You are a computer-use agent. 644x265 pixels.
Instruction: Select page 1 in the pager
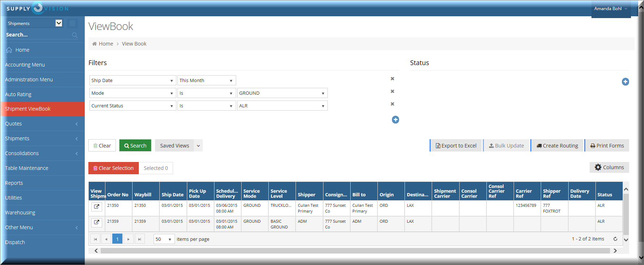click(x=117, y=239)
